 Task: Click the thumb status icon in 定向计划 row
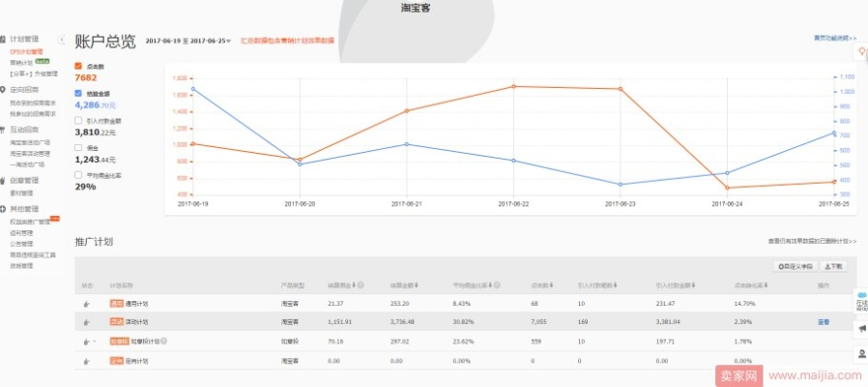coord(86,362)
